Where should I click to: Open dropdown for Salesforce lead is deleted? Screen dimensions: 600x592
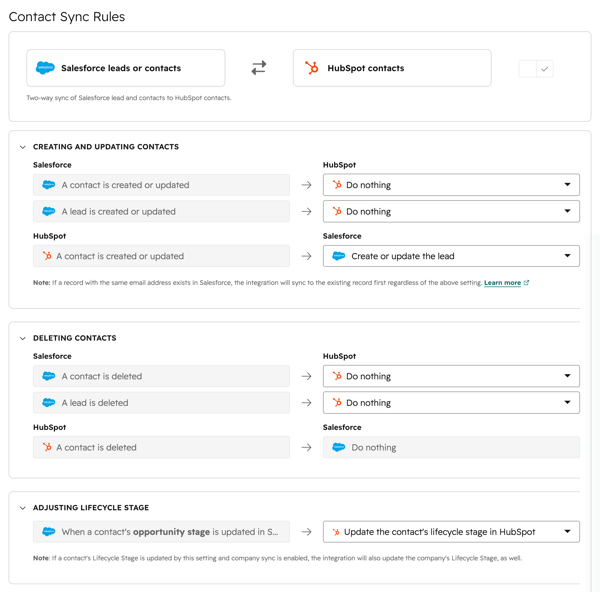coord(451,403)
